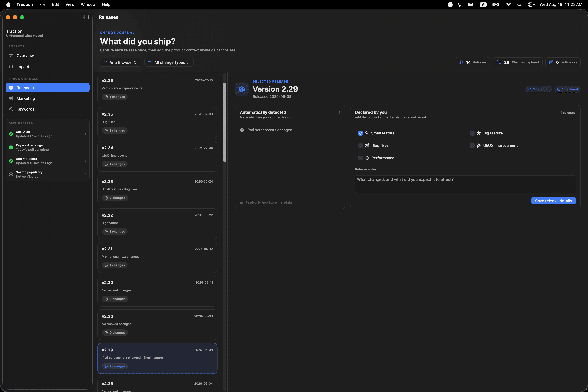Go to Impact in the sidebar
The width and height of the screenshot is (588, 392).
coord(47,66)
